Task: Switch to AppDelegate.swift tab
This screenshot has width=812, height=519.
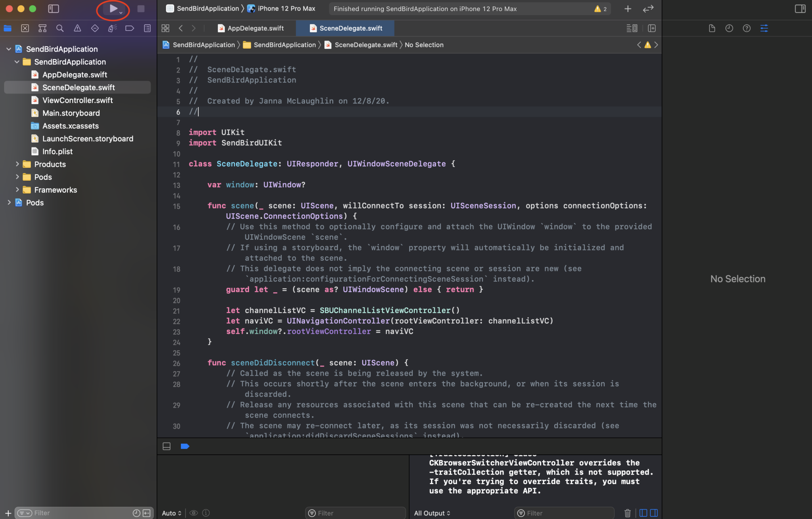Action: coord(251,28)
